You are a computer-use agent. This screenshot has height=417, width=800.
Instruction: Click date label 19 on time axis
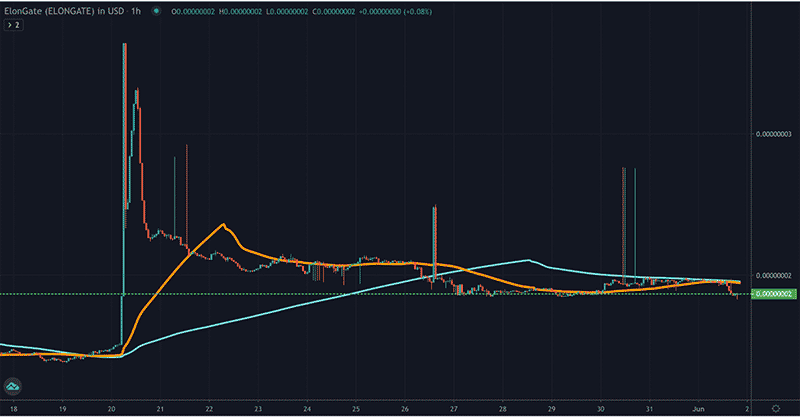[x=63, y=409]
